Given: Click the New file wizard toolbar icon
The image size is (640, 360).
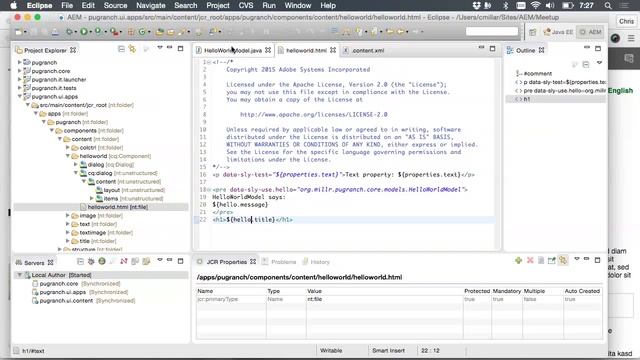Looking at the screenshot, I should pyautogui.click(x=19, y=31).
